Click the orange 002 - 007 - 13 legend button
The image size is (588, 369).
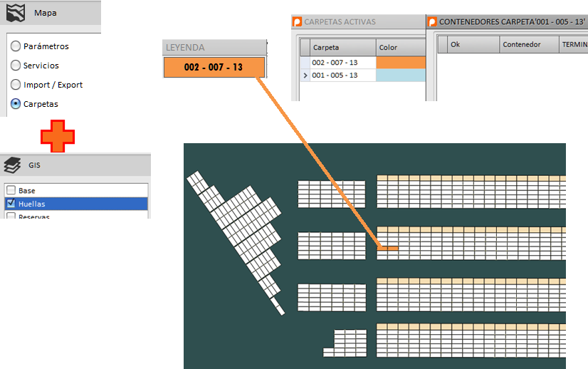(x=214, y=68)
